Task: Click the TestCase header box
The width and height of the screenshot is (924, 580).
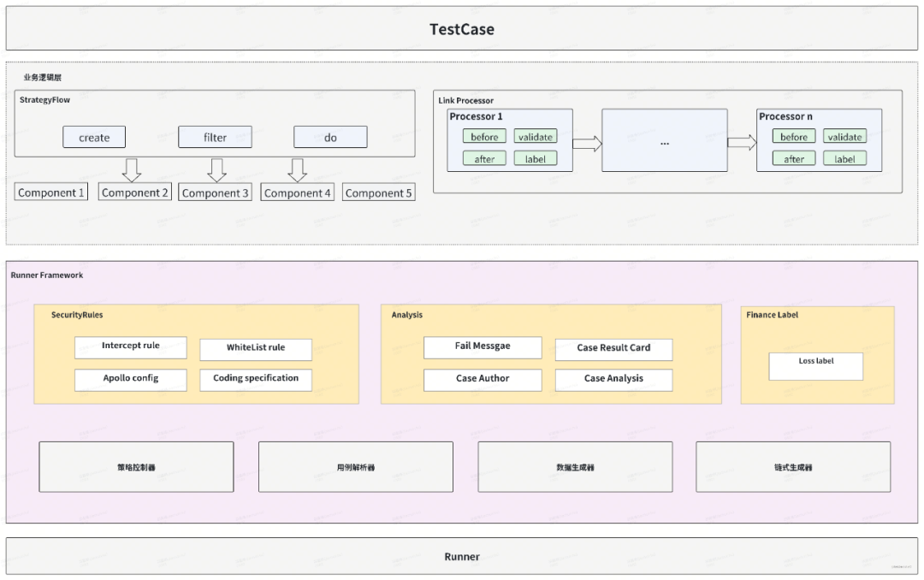Action: [461, 28]
